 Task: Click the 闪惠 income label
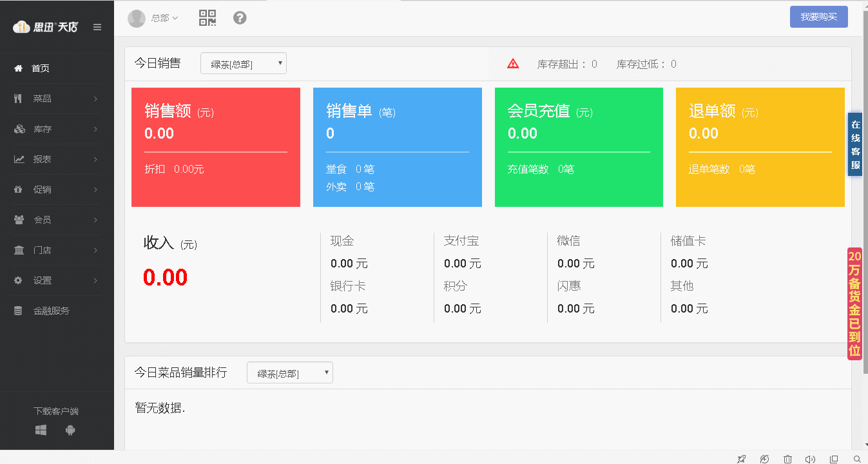pos(568,286)
